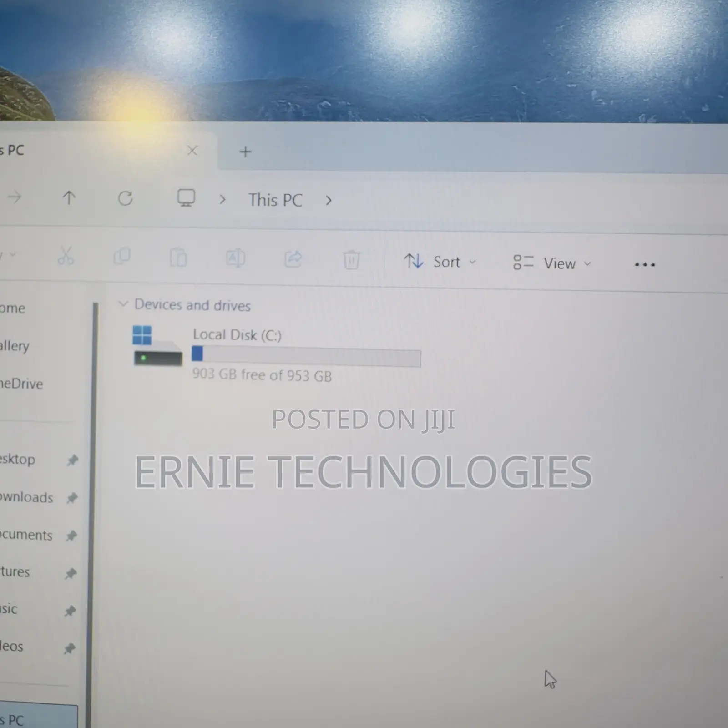Click the 903 GB free of 953 GB text
The height and width of the screenshot is (728, 728).
[262, 375]
